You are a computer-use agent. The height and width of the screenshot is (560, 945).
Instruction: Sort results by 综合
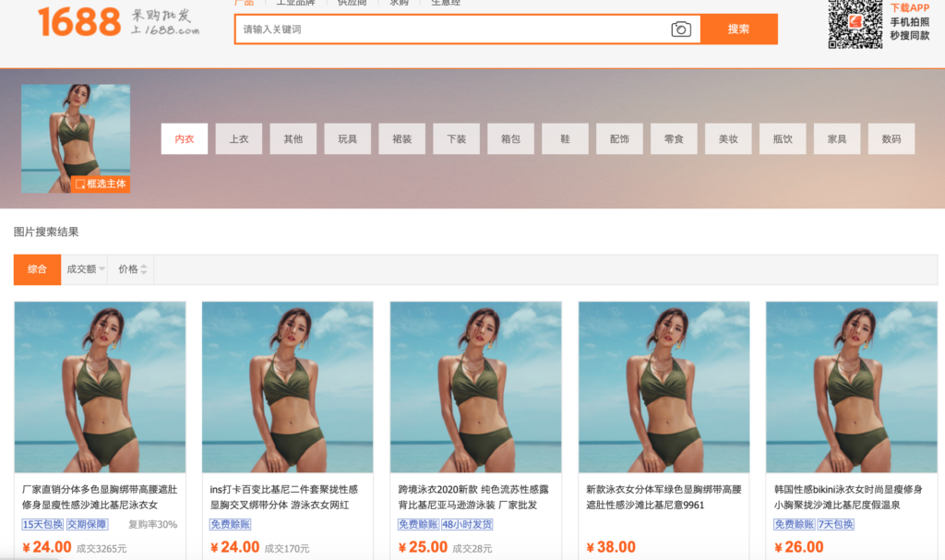pyautogui.click(x=37, y=269)
